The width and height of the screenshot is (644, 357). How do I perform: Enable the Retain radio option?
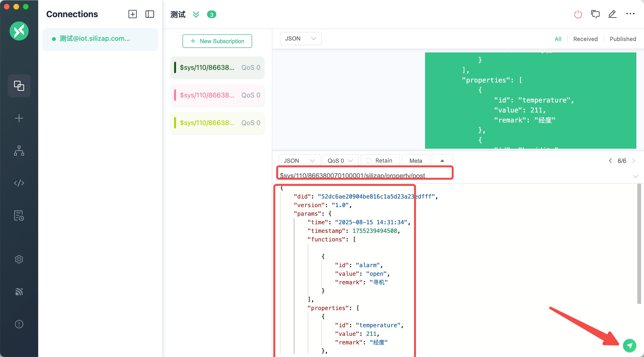point(369,161)
